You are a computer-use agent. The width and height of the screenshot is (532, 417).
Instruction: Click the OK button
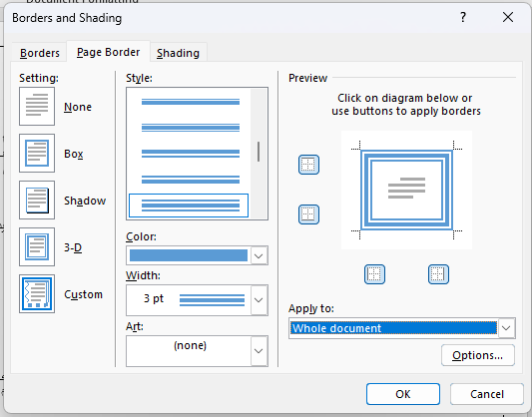click(x=403, y=394)
